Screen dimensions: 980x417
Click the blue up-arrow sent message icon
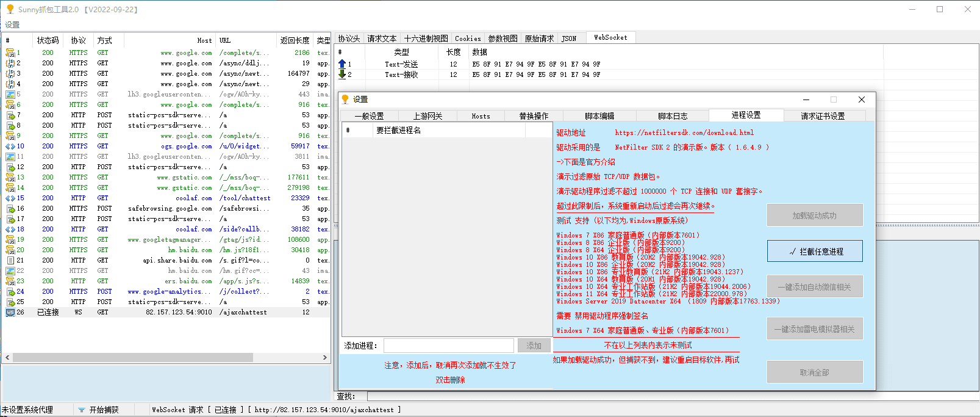point(342,64)
